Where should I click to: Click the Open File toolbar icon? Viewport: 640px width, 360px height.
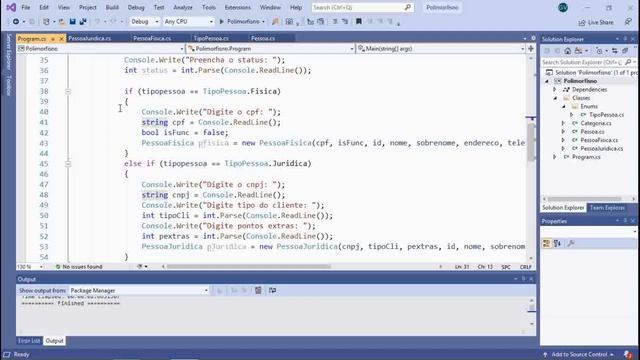coord(61,22)
